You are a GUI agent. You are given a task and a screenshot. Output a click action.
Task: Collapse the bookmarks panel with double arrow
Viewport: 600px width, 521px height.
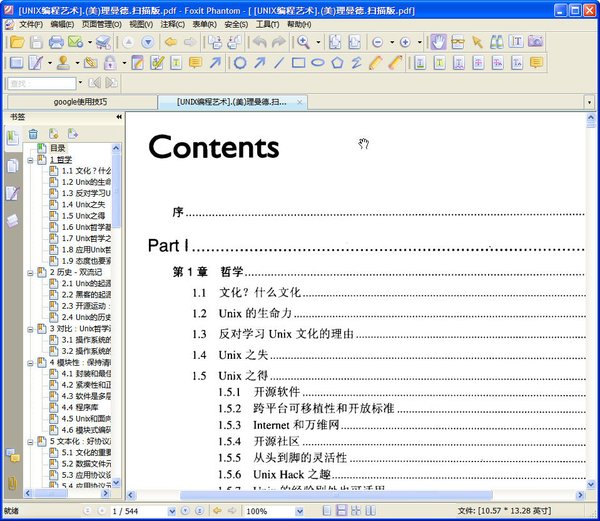pyautogui.click(x=119, y=117)
